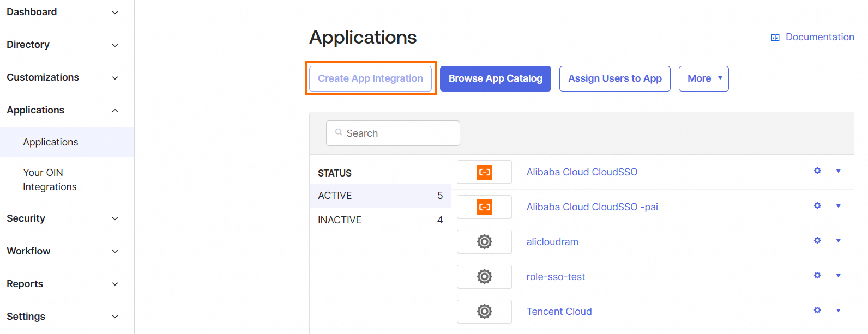Click the alicloudram gear logo thumbnail
Image resolution: width=868 pixels, height=334 pixels.
pos(484,242)
